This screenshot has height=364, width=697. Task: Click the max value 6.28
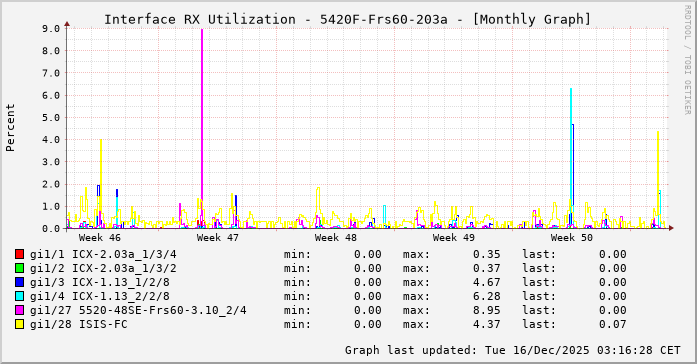point(486,296)
